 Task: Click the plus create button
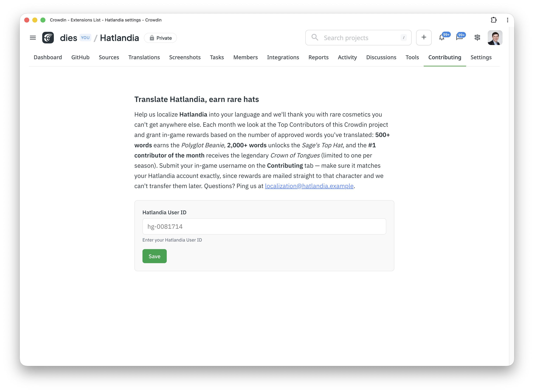click(424, 37)
